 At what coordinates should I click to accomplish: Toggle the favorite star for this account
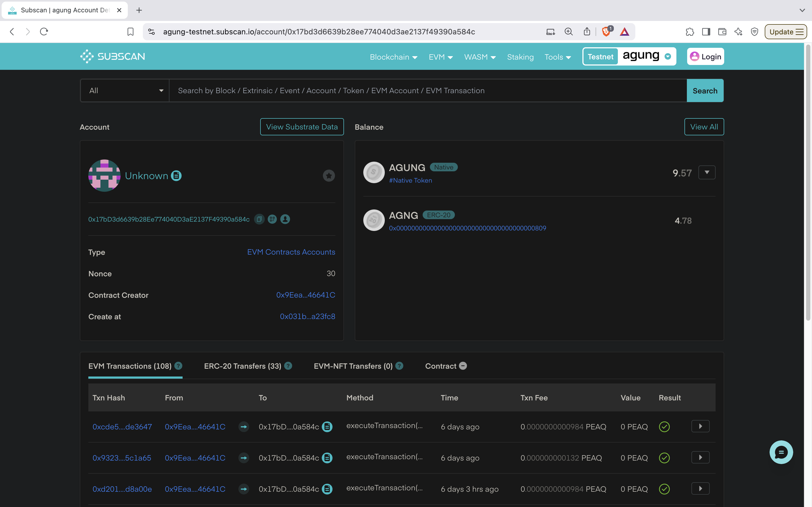coord(329,176)
